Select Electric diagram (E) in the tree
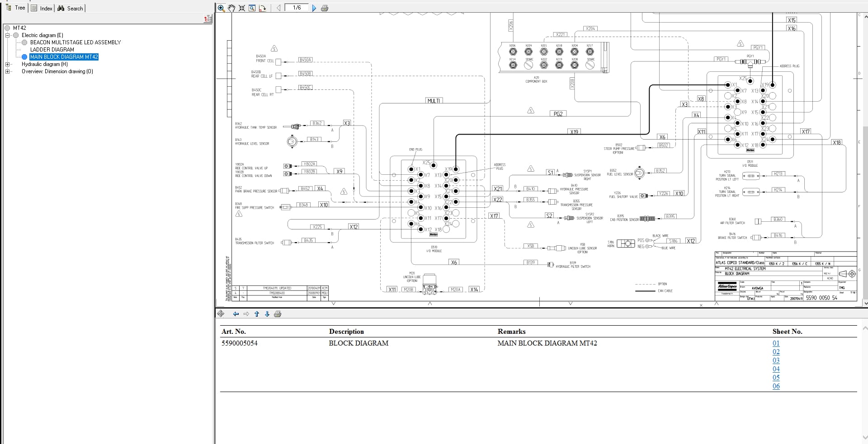The width and height of the screenshot is (868, 444). click(x=42, y=35)
